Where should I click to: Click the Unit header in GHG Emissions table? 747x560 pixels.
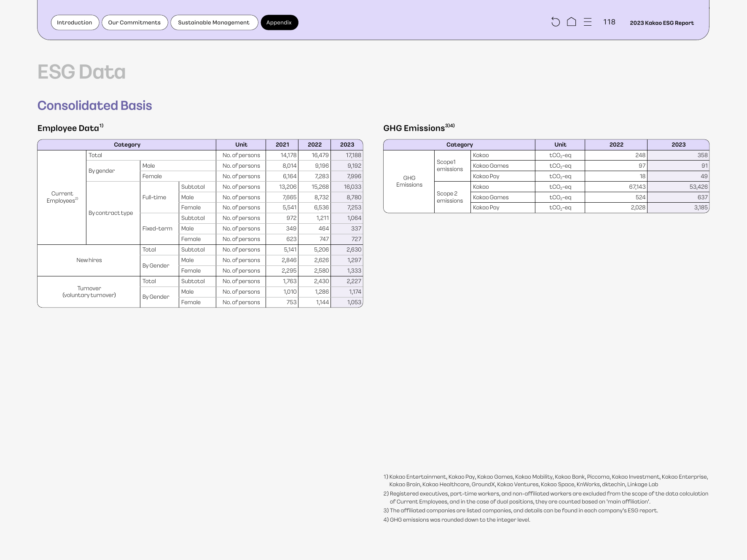(x=560, y=145)
